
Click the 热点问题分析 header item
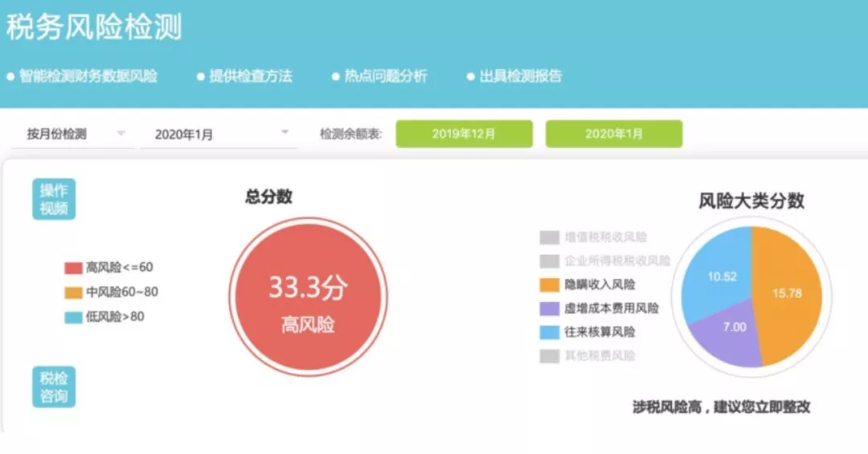[379, 76]
